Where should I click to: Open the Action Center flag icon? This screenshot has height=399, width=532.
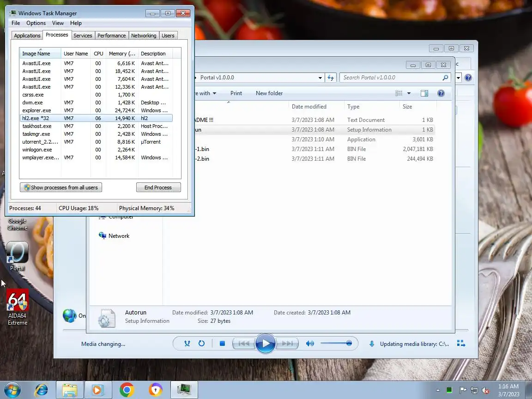pyautogui.click(x=462, y=391)
